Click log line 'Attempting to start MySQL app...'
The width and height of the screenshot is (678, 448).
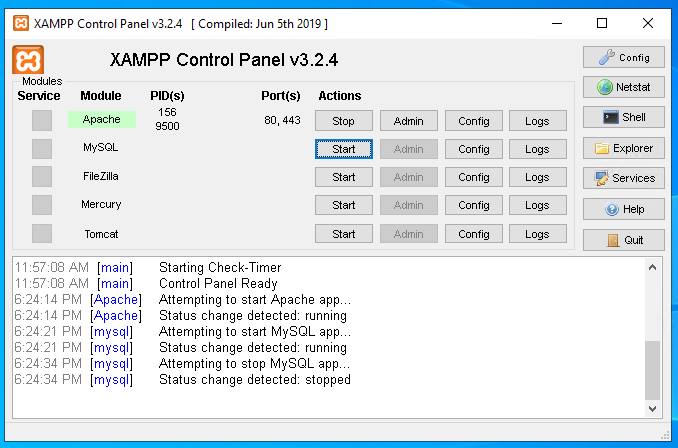click(255, 331)
